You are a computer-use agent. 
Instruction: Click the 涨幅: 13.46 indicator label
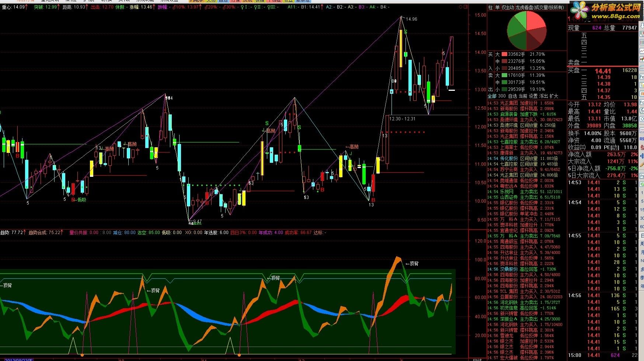tap(141, 7)
